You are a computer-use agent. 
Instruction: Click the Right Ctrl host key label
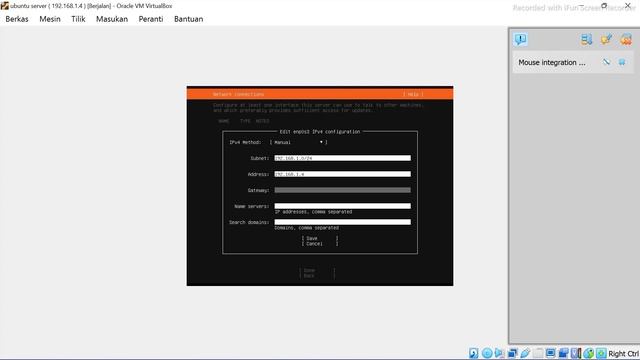(623, 353)
